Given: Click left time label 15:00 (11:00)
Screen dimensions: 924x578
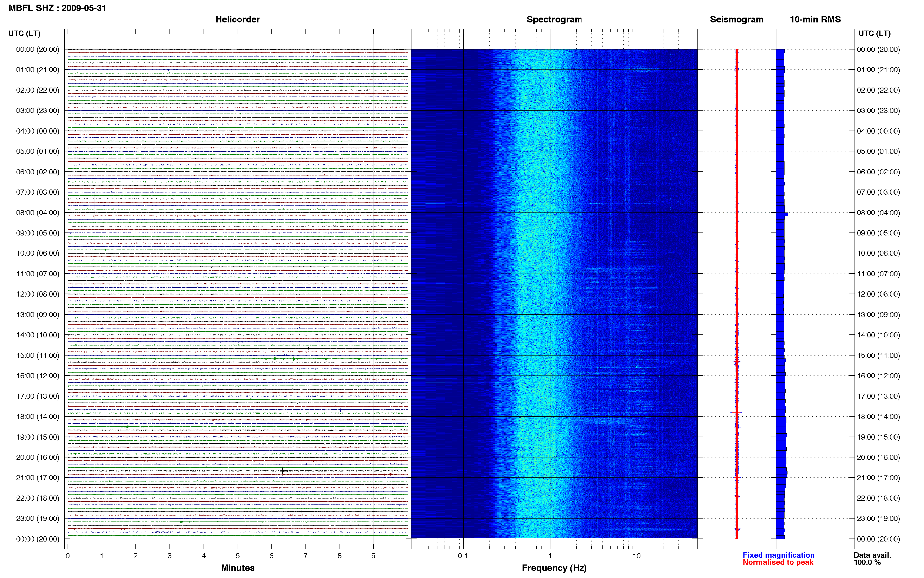Looking at the screenshot, I should point(38,356).
